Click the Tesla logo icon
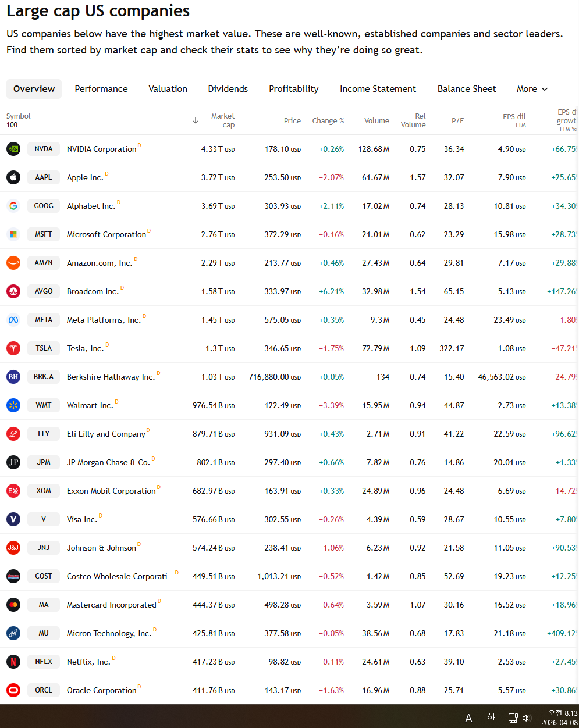Image resolution: width=579 pixels, height=728 pixels. 13,348
